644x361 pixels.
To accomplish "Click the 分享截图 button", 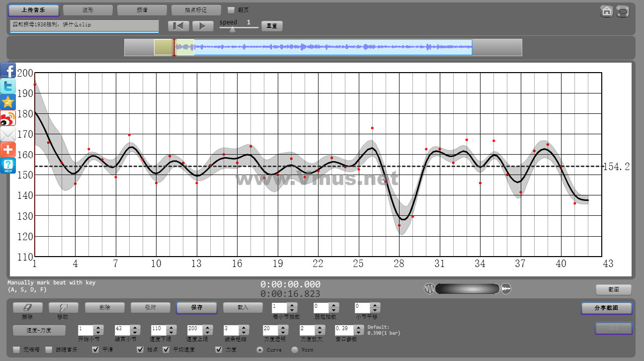I will (x=607, y=308).
